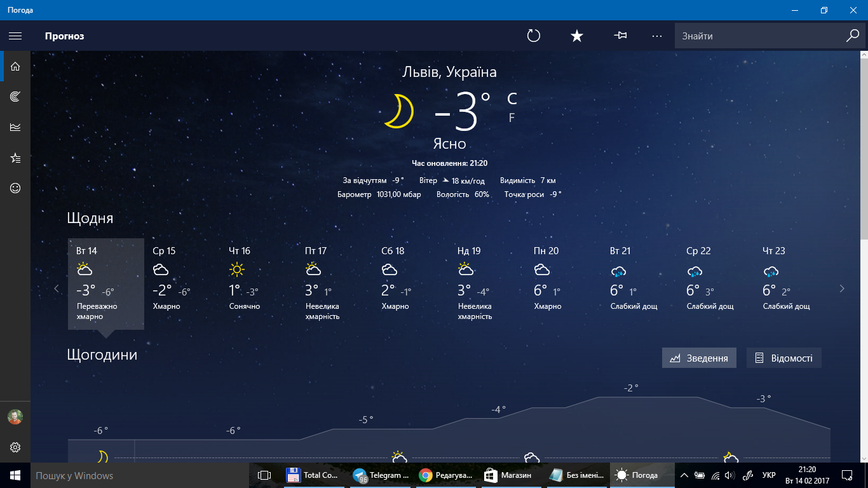Open the more options ellipsis menu
868x488 pixels.
(657, 36)
